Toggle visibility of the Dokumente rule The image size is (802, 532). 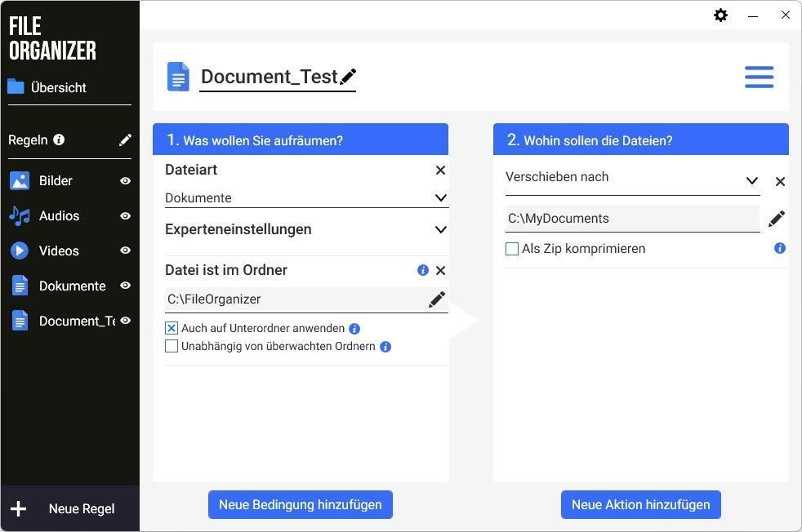click(125, 286)
